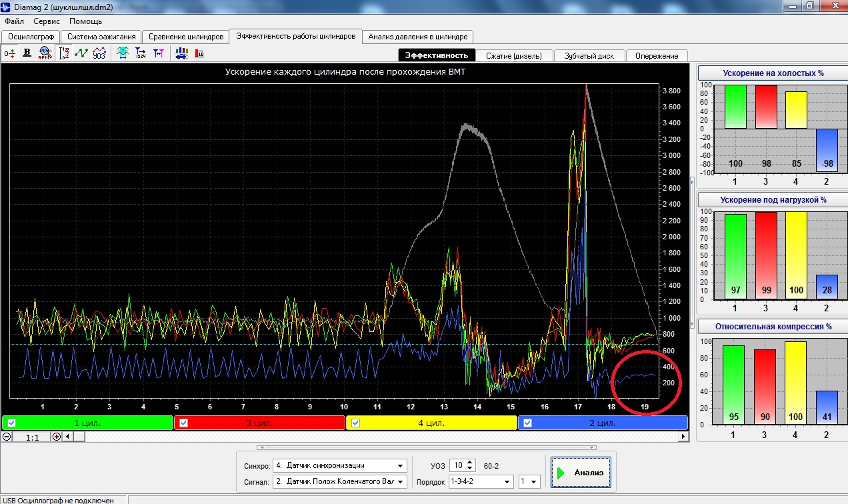Click the Diamag app icon in title bar
848x504 pixels.
(6, 6)
